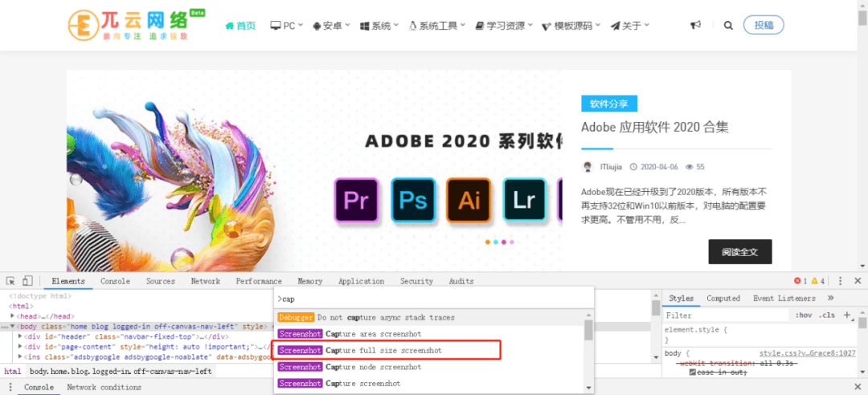868x395 pixels.
Task: Open the Security tab
Action: coord(416,281)
